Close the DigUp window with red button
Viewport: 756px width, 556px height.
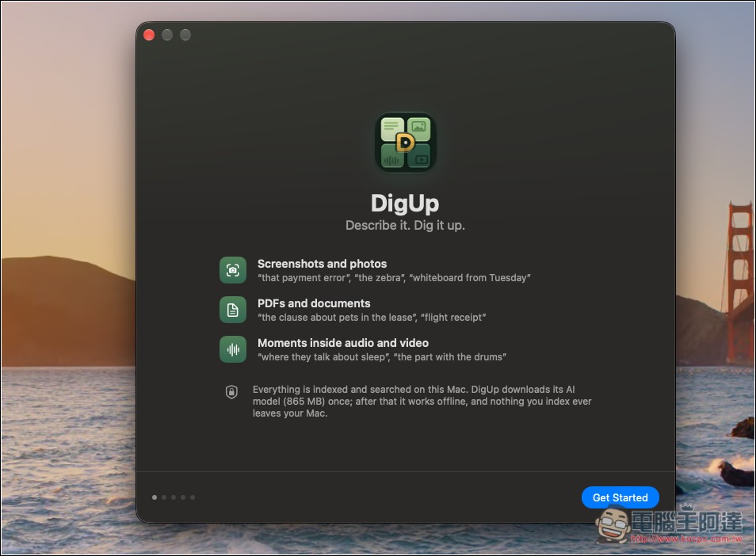click(149, 35)
